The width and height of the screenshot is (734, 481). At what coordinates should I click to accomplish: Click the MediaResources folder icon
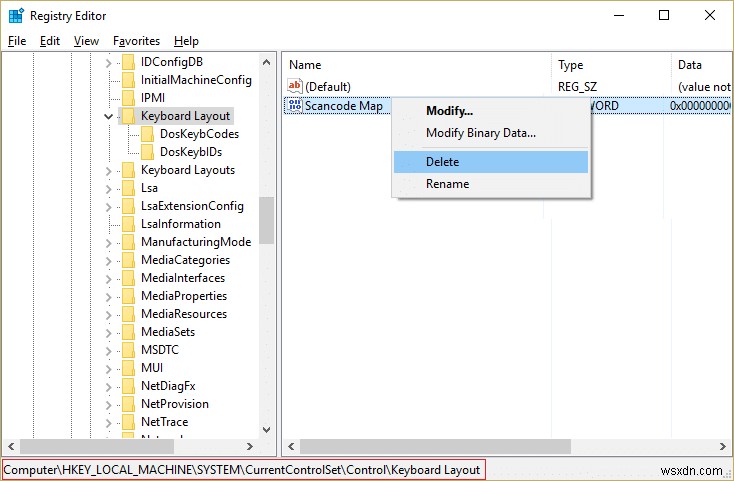coord(128,314)
